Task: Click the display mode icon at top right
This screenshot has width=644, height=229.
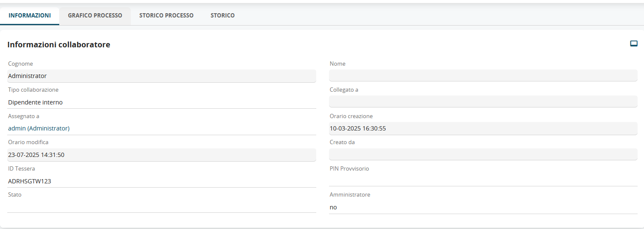Action: (x=634, y=43)
